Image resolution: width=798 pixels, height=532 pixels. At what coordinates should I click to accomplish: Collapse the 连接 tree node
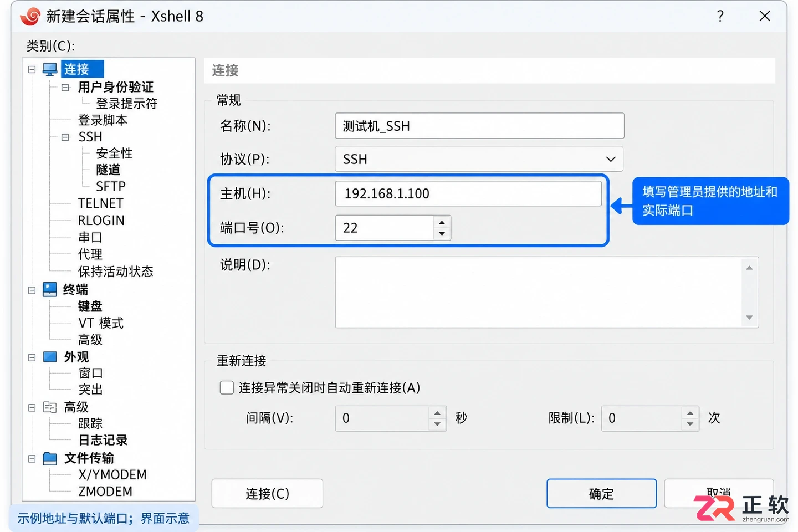coord(32,70)
